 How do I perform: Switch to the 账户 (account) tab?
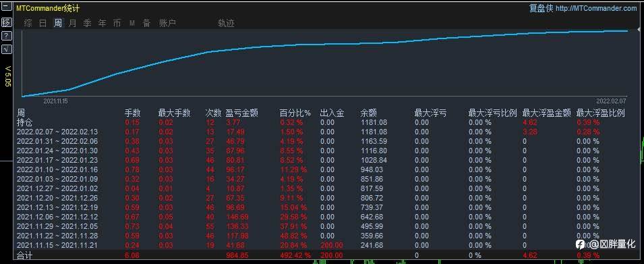167,24
